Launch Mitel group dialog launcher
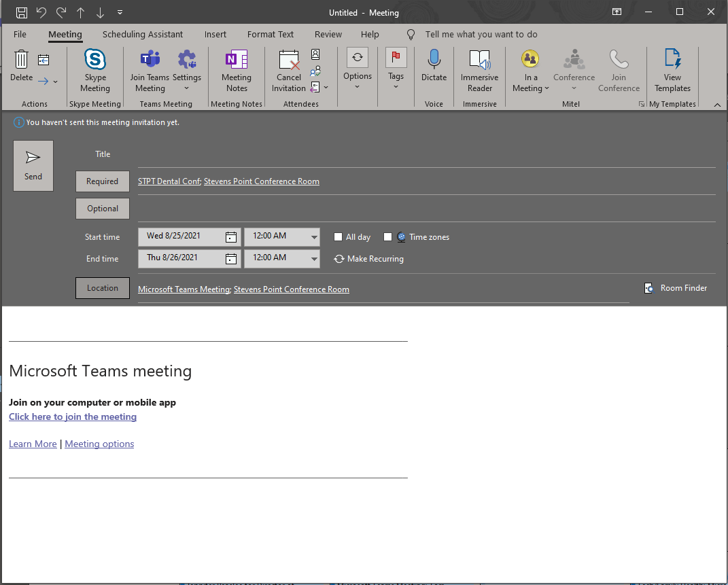 click(642, 105)
